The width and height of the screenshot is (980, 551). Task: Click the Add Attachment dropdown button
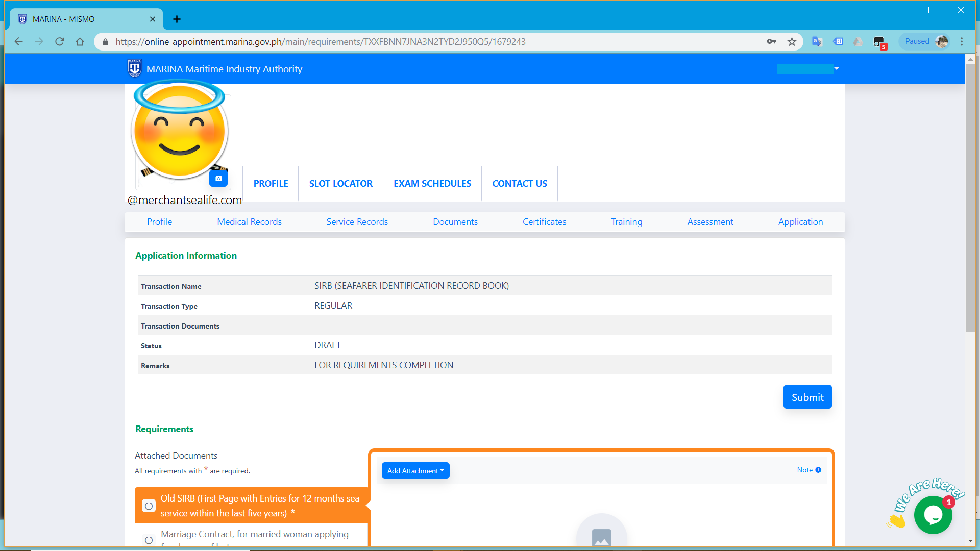point(415,470)
